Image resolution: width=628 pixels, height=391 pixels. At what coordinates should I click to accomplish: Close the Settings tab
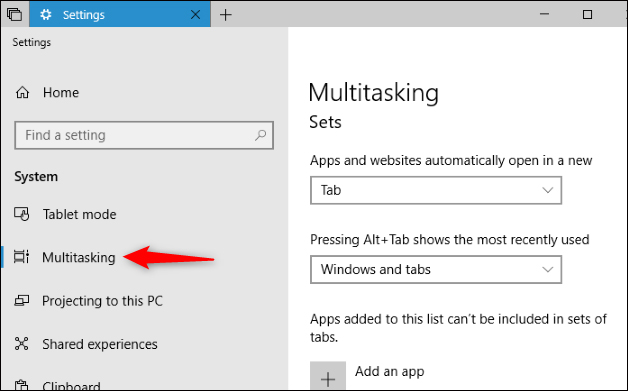pos(195,15)
